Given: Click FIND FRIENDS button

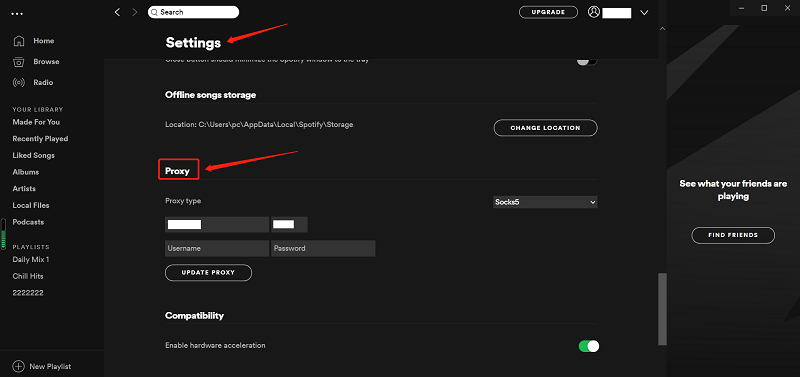Looking at the screenshot, I should (x=733, y=235).
